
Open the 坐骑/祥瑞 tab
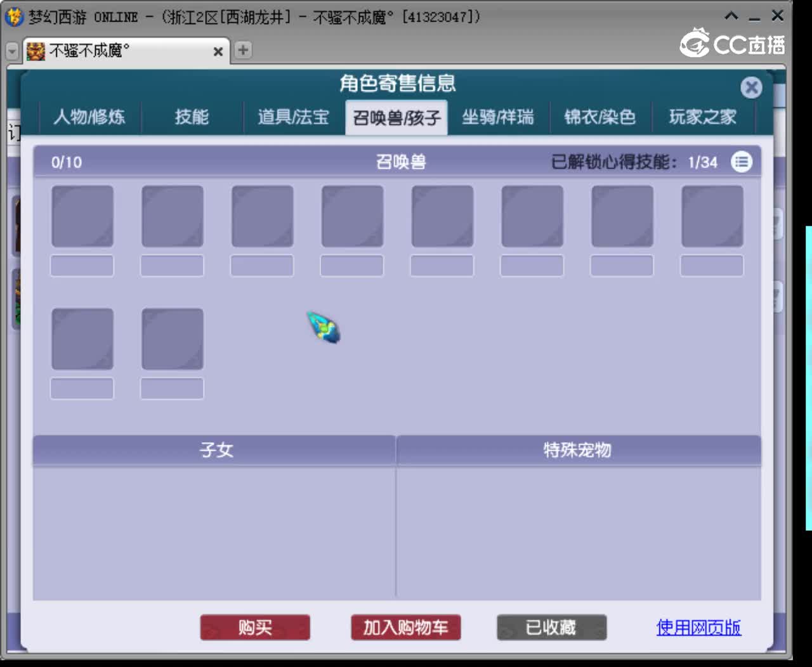coord(498,117)
